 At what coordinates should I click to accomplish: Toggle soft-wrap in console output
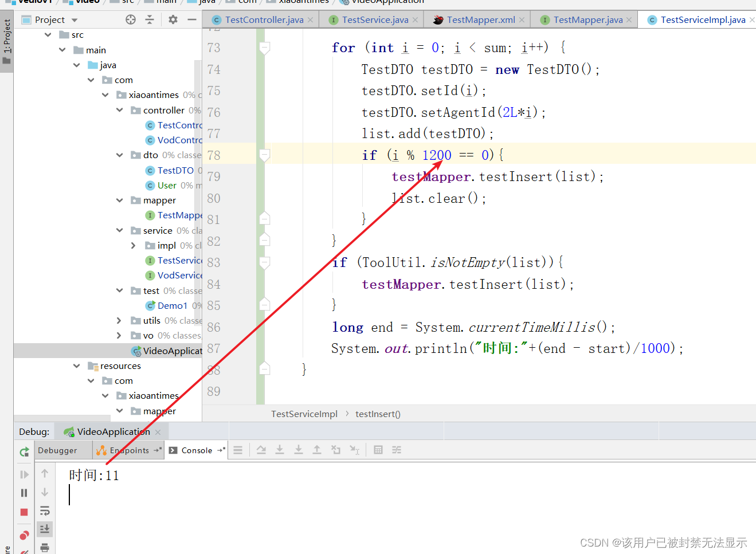coord(45,510)
